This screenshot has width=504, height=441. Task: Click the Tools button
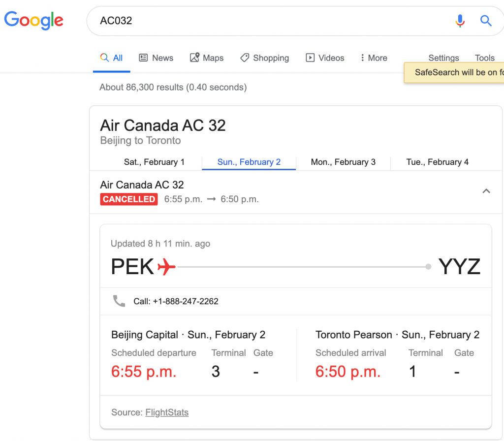click(x=484, y=58)
